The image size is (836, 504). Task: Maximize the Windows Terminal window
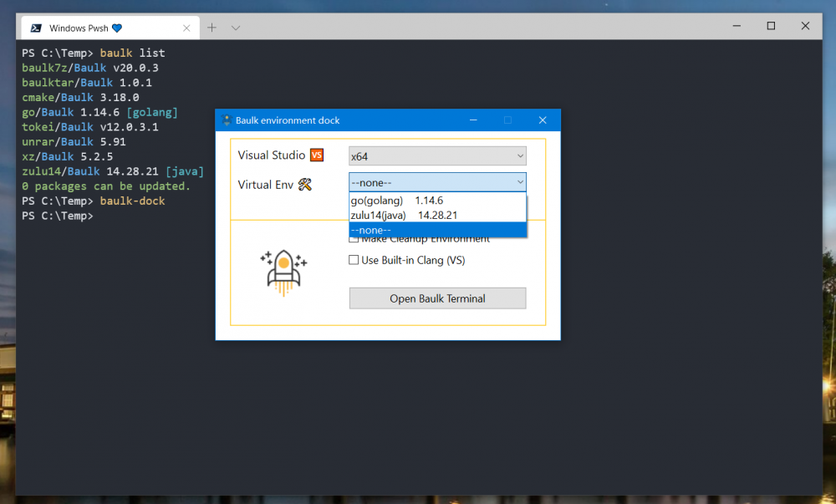coord(771,26)
